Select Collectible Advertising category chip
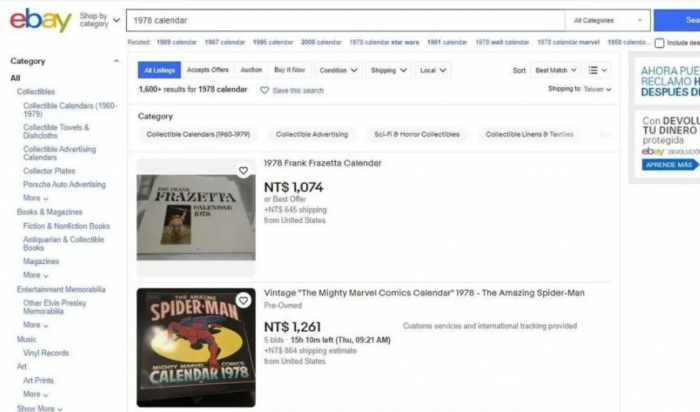This screenshot has height=412, width=700. coord(312,134)
